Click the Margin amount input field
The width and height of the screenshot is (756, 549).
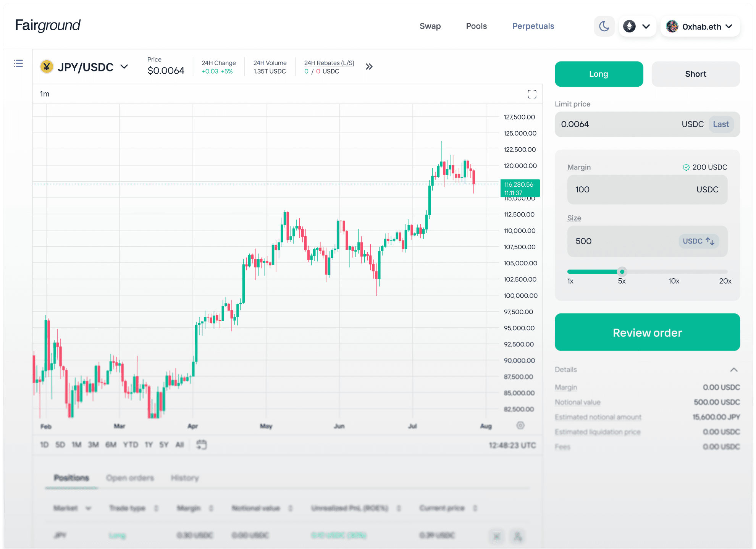pos(630,190)
